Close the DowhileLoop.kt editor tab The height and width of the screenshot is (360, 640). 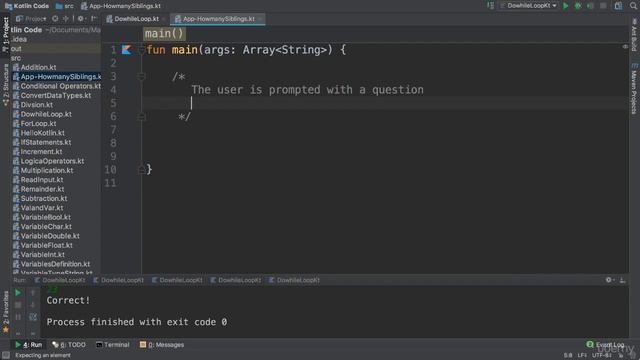[x=164, y=19]
